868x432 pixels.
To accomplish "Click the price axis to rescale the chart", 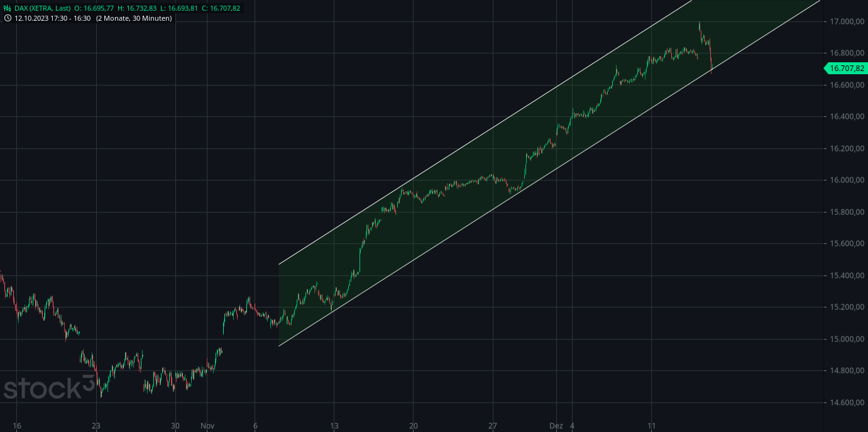I will tap(844, 252).
